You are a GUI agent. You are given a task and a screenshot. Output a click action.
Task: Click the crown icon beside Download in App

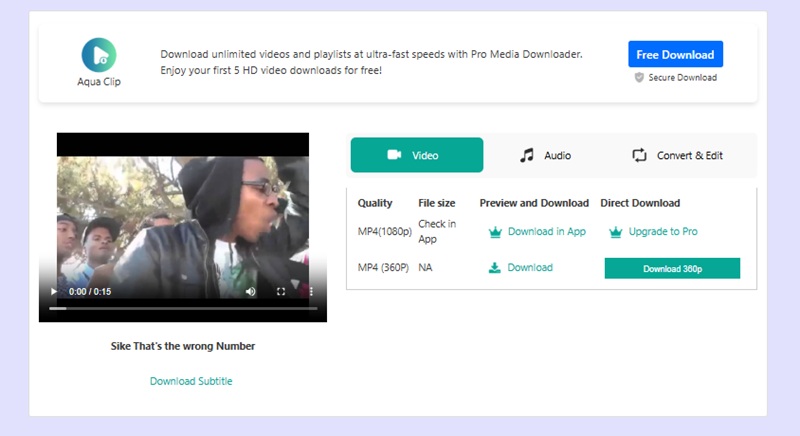[x=495, y=232]
